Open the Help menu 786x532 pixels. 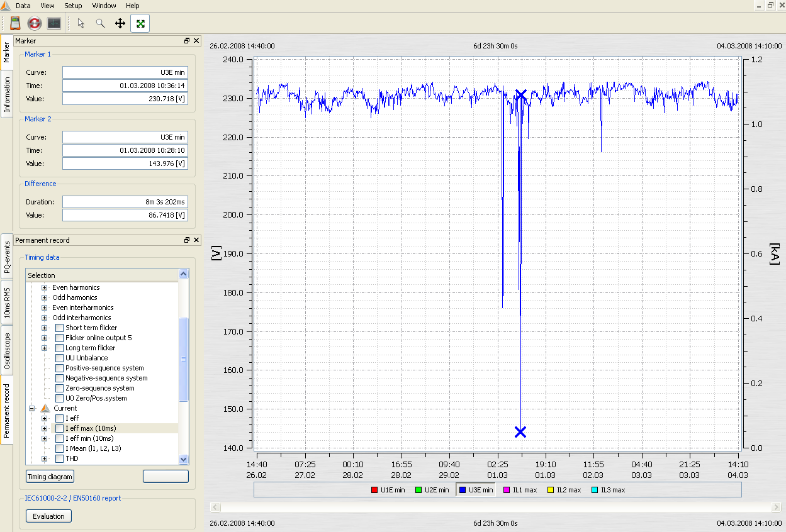click(x=133, y=6)
